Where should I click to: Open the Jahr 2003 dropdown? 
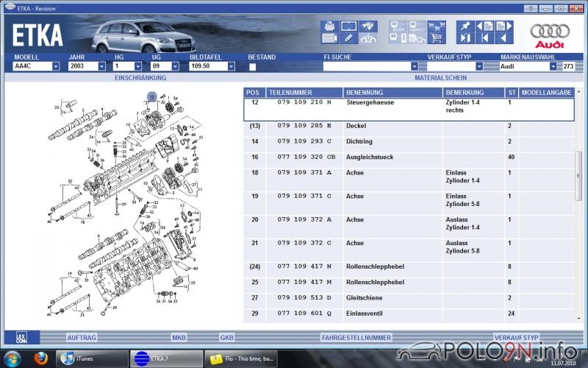pyautogui.click(x=101, y=66)
